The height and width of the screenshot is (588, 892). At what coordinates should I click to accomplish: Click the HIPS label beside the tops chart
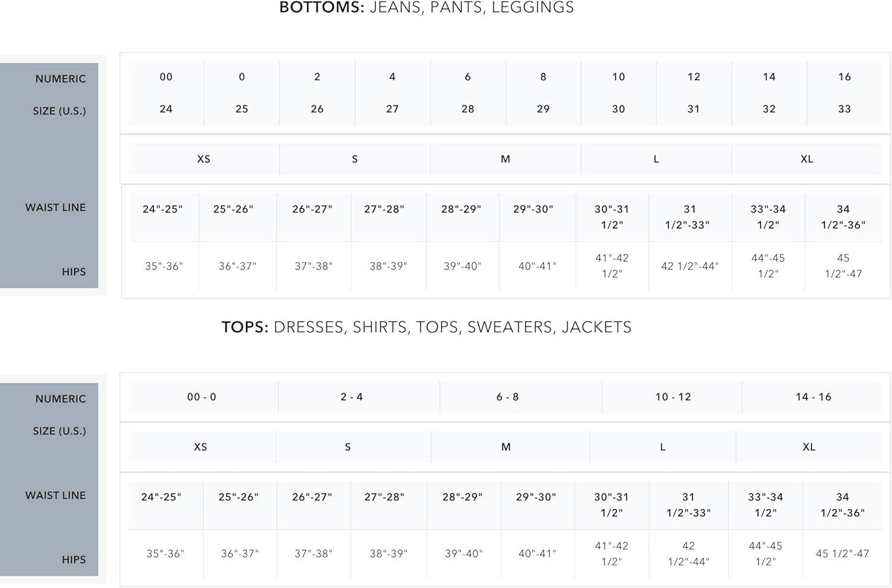(x=74, y=560)
